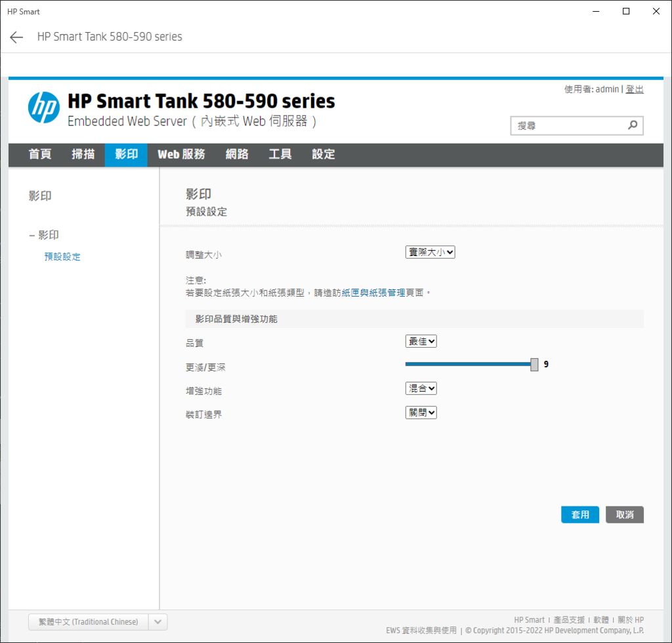
Task: Open the EWS 資料收集與使用 link
Action: click(421, 631)
